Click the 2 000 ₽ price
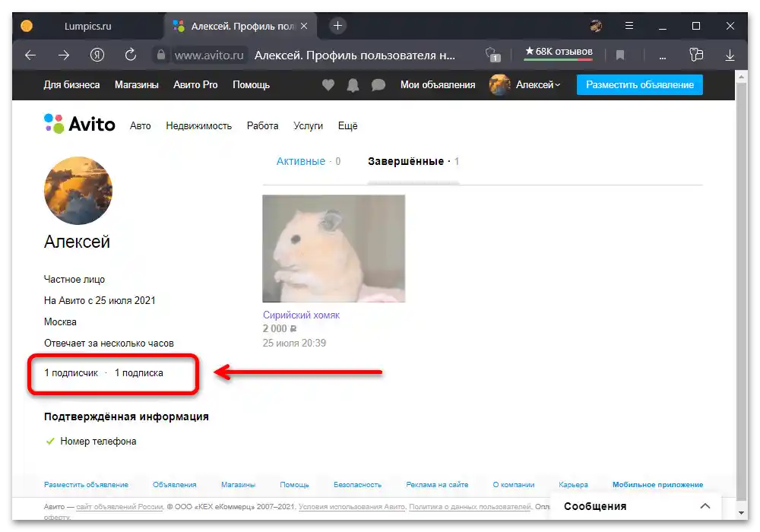 tap(280, 329)
